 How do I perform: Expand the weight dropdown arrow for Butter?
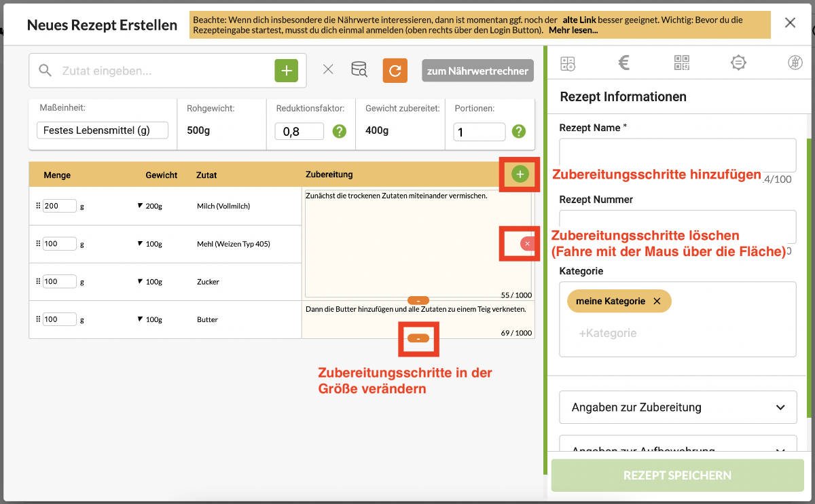click(x=141, y=319)
